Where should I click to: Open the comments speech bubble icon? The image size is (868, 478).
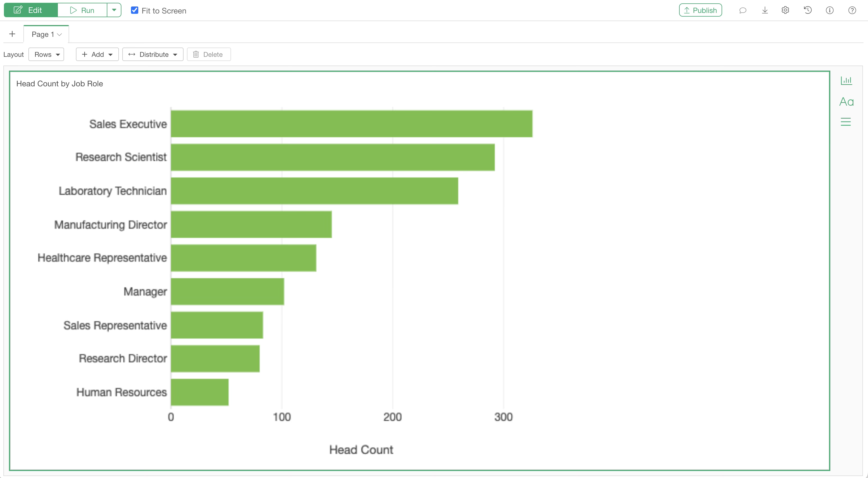tap(743, 10)
